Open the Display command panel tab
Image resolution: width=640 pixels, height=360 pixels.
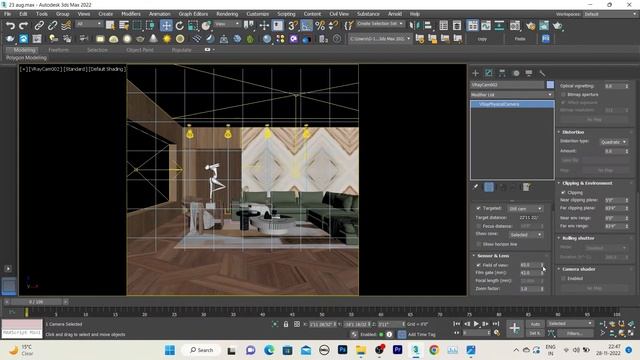tap(529, 73)
